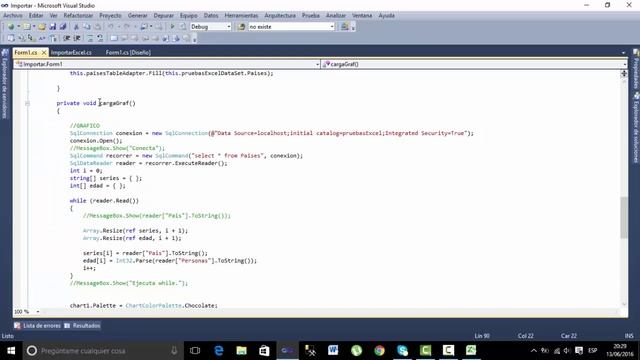Open the Proyecto menu
640x360 pixels.
click(110, 16)
